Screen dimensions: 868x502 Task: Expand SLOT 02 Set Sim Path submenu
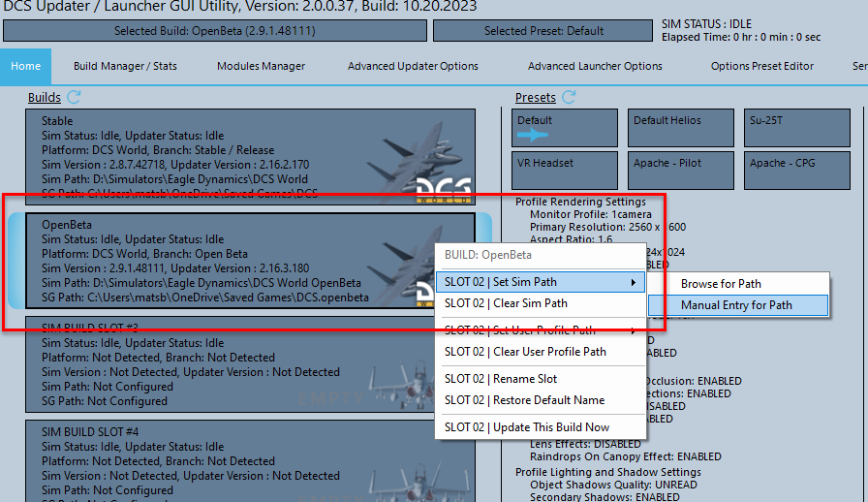tap(541, 282)
